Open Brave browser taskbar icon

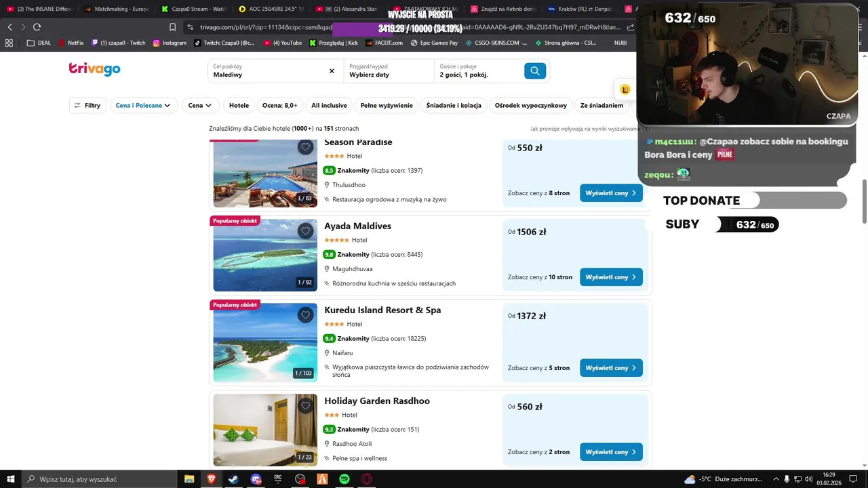211,479
